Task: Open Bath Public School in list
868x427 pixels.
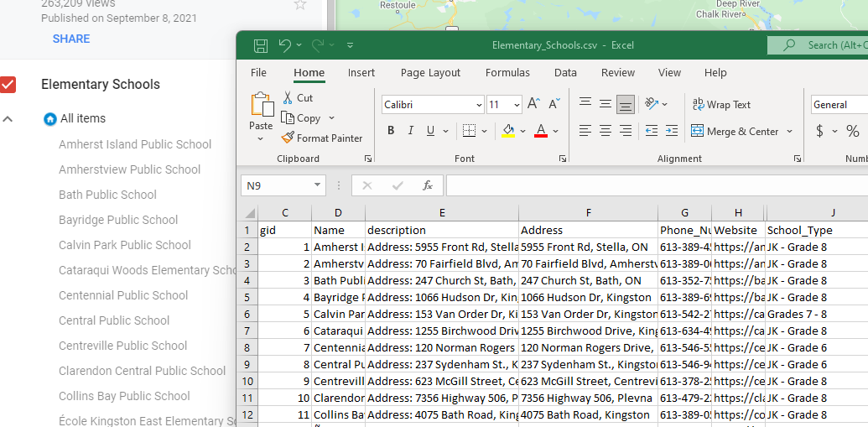Action: pyautogui.click(x=107, y=195)
